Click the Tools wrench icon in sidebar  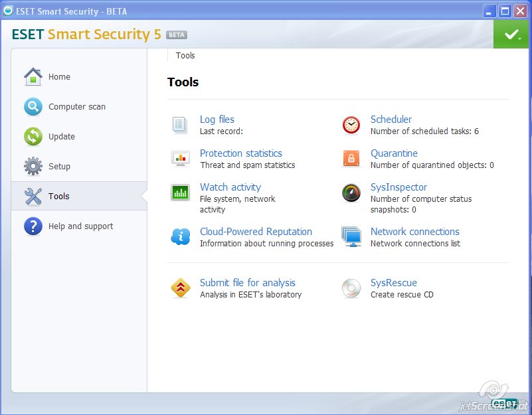[33, 196]
